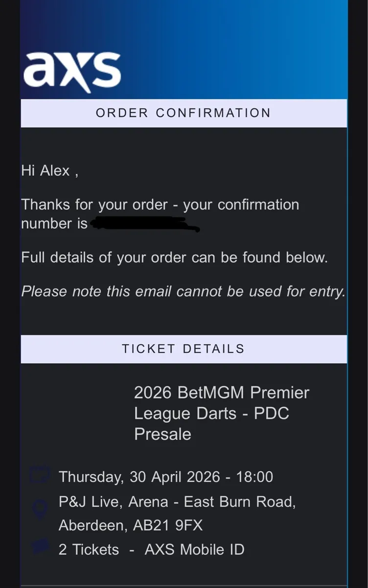Select the ORDER CONFIRMATION header bar
Image resolution: width=368 pixels, height=588 pixels.
pyautogui.click(x=184, y=113)
